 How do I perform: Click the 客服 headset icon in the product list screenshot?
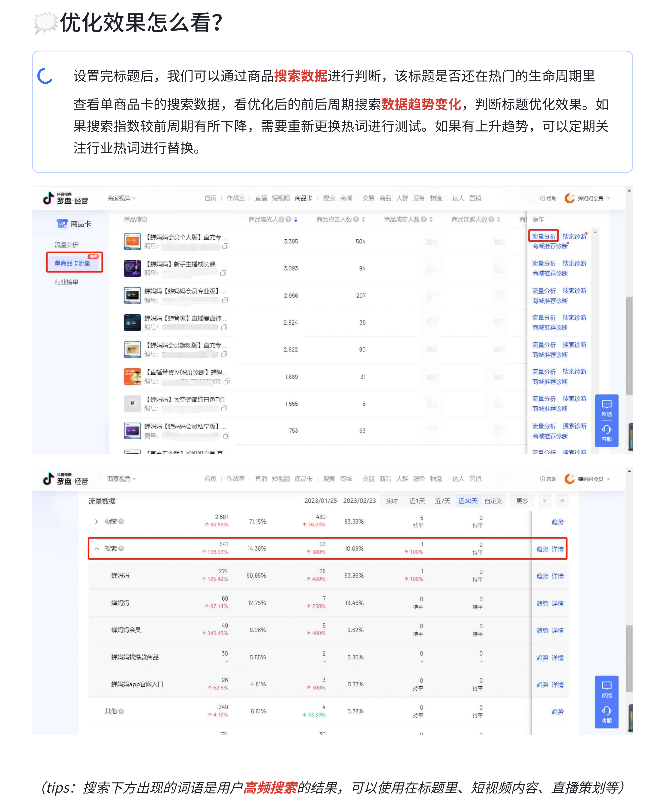pos(607,429)
